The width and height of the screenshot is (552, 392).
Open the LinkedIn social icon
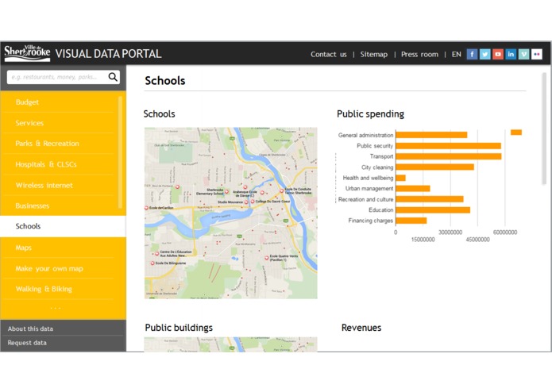pyautogui.click(x=511, y=54)
